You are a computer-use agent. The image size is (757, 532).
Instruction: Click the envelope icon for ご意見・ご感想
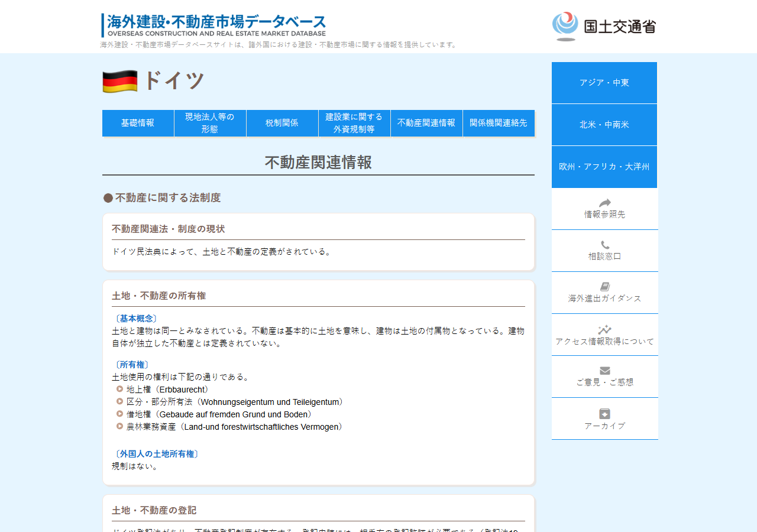[604, 371]
